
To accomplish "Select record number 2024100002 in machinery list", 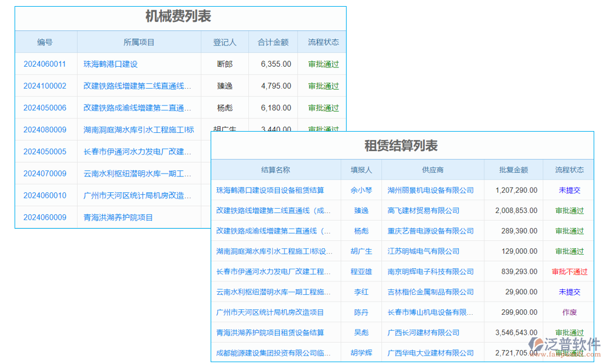I will [46, 86].
